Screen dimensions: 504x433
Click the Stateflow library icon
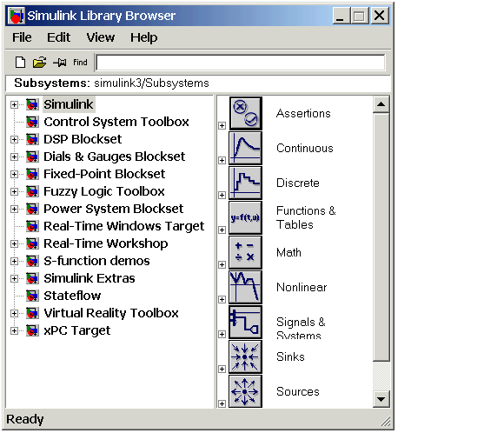click(33, 296)
